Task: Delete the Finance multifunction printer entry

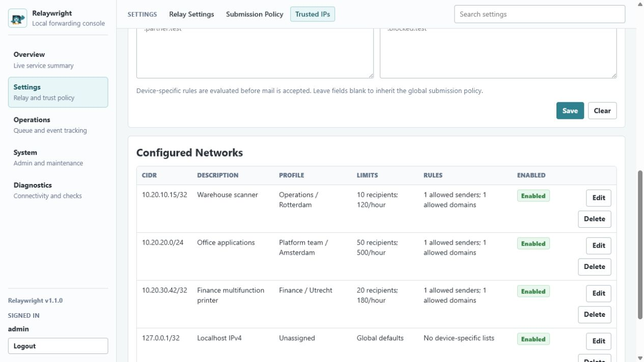Action: pyautogui.click(x=595, y=315)
